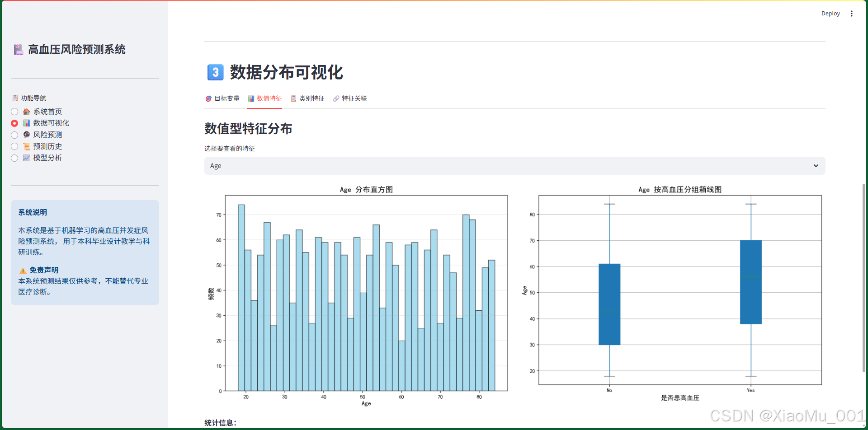The width and height of the screenshot is (868, 430).
Task: Select the 系统首页 radio button
Action: point(14,112)
